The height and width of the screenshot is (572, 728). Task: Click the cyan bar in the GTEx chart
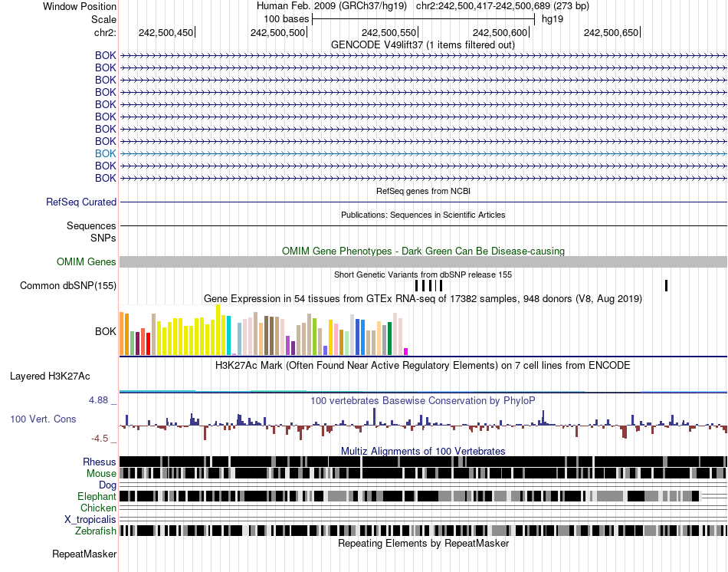pyautogui.click(x=228, y=336)
